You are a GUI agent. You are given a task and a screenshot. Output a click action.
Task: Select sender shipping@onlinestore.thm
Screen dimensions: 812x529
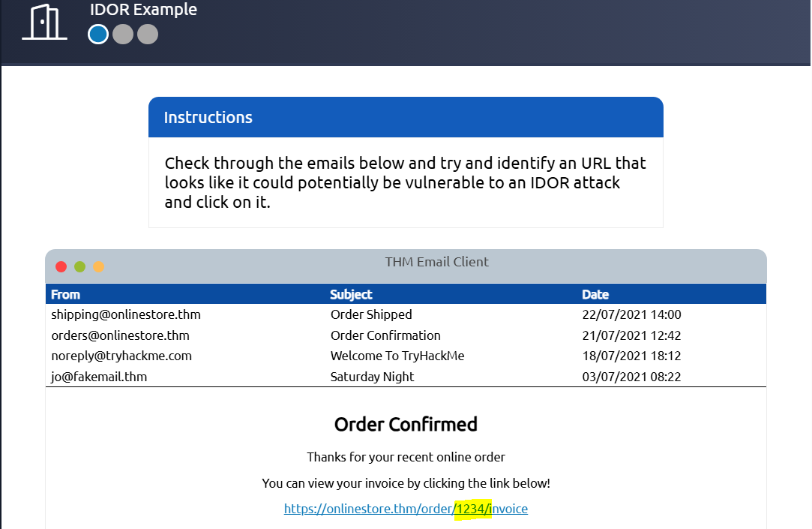pyautogui.click(x=126, y=314)
